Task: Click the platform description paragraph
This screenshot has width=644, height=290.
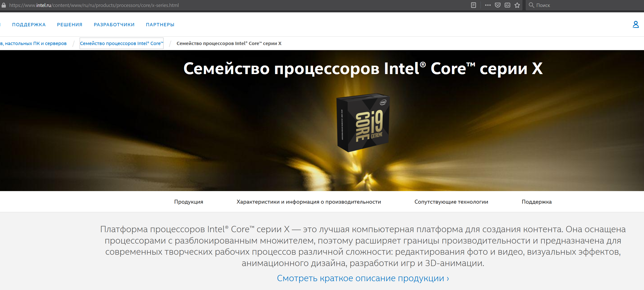Action: click(363, 246)
